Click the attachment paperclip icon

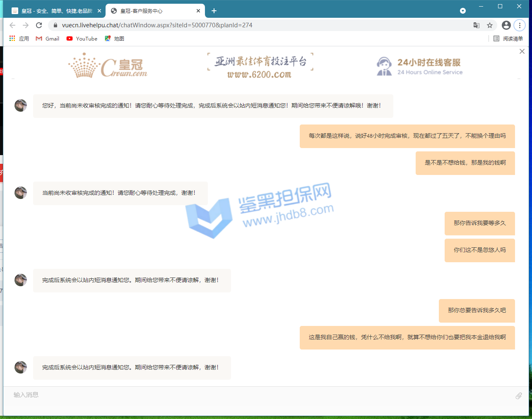518,396
